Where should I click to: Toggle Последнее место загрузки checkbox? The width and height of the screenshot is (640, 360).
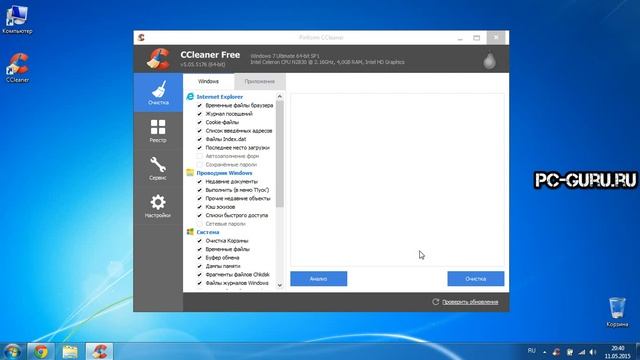click(x=200, y=147)
